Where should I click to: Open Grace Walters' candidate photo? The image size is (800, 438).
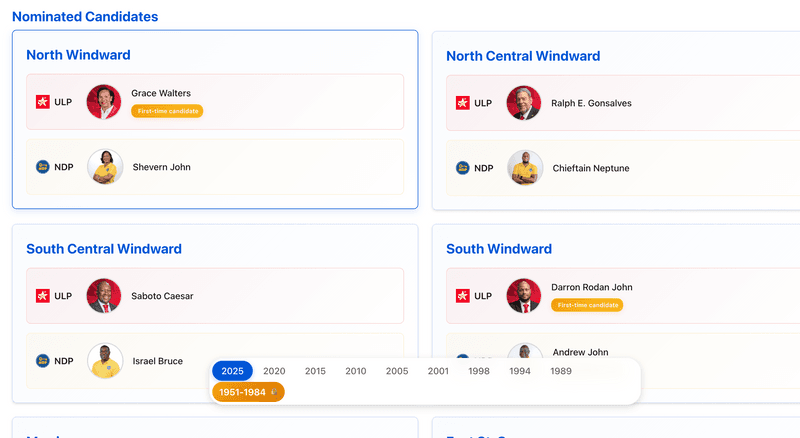pos(104,102)
